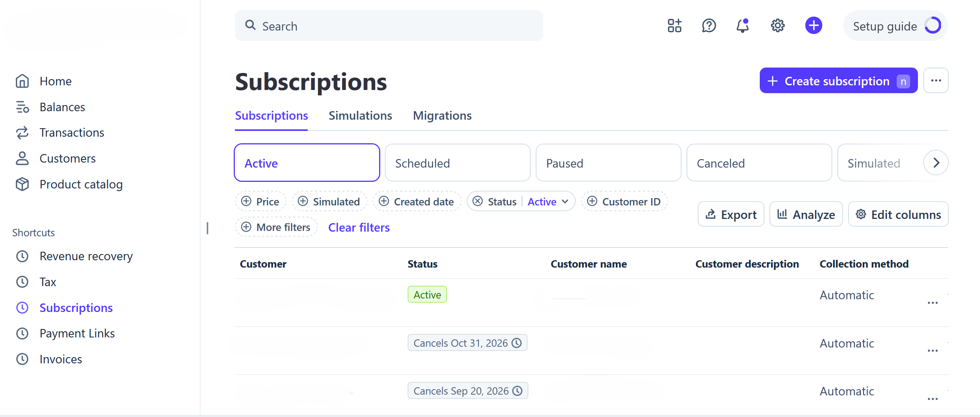Select the Paused status card
This screenshot has width=980, height=417.
[609, 163]
